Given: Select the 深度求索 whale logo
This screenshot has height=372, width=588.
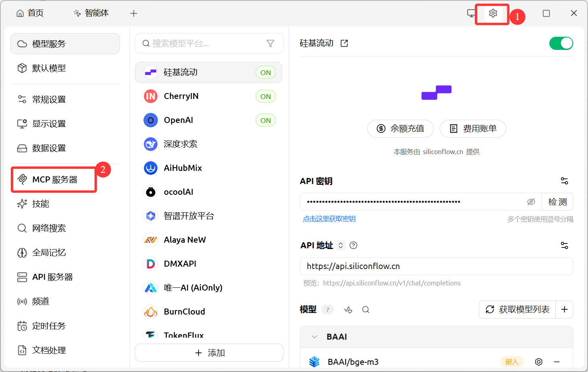Looking at the screenshot, I should coord(151,144).
